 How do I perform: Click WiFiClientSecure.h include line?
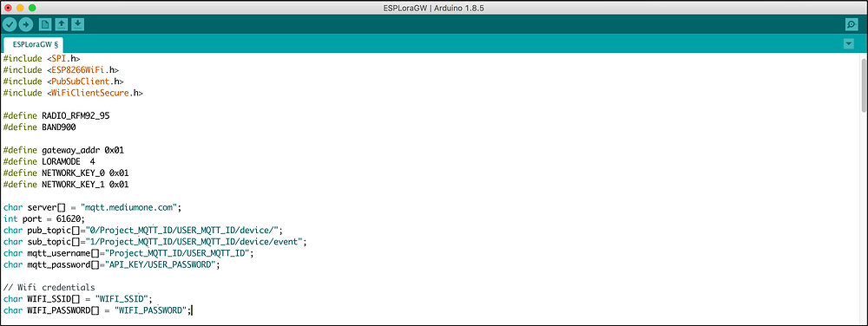73,93
